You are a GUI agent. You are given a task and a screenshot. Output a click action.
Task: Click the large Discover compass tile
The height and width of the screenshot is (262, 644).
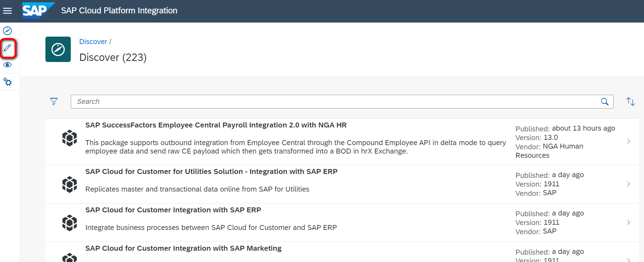[58, 49]
